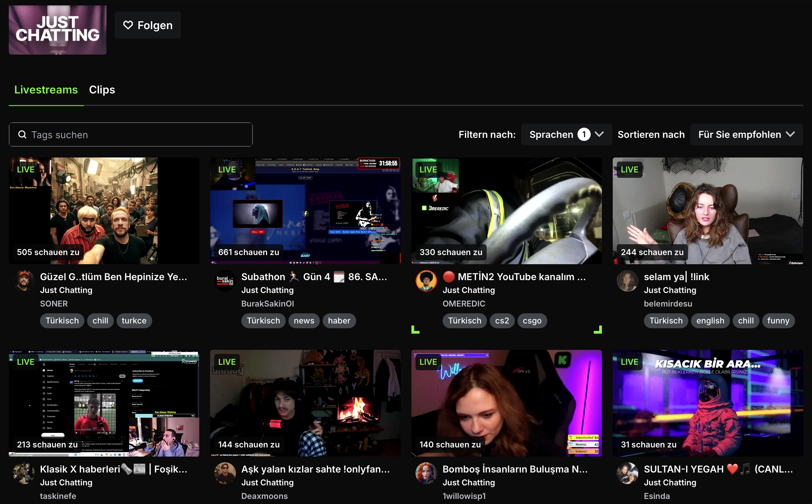Open the Sprachen language filter dropdown
This screenshot has width=812, height=504.
(x=567, y=134)
